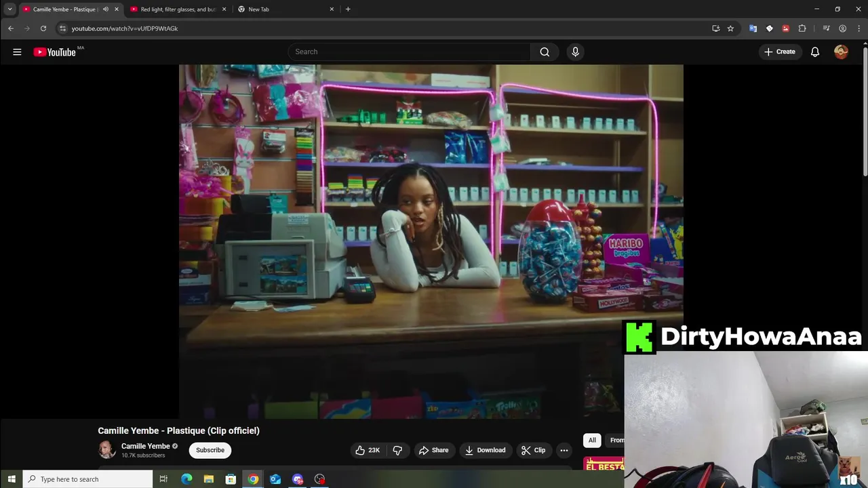Open YouTube notifications bell
This screenshot has width=868, height=488.
click(x=815, y=52)
